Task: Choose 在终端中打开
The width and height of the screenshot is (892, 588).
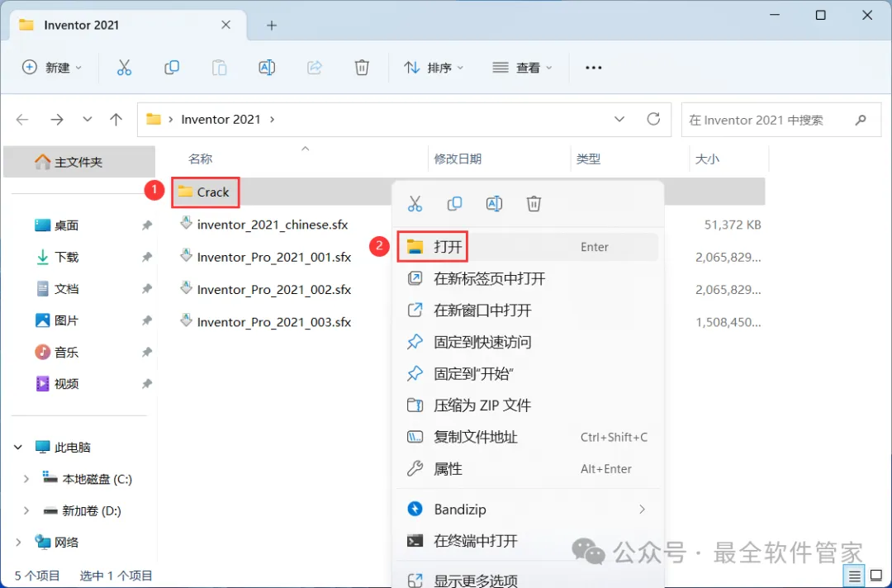Action: tap(527, 541)
